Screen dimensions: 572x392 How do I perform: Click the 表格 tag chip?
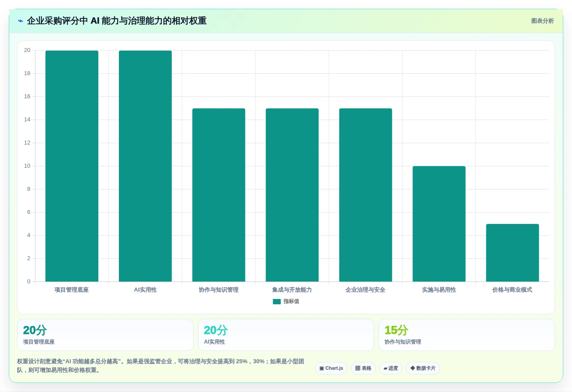point(363,368)
